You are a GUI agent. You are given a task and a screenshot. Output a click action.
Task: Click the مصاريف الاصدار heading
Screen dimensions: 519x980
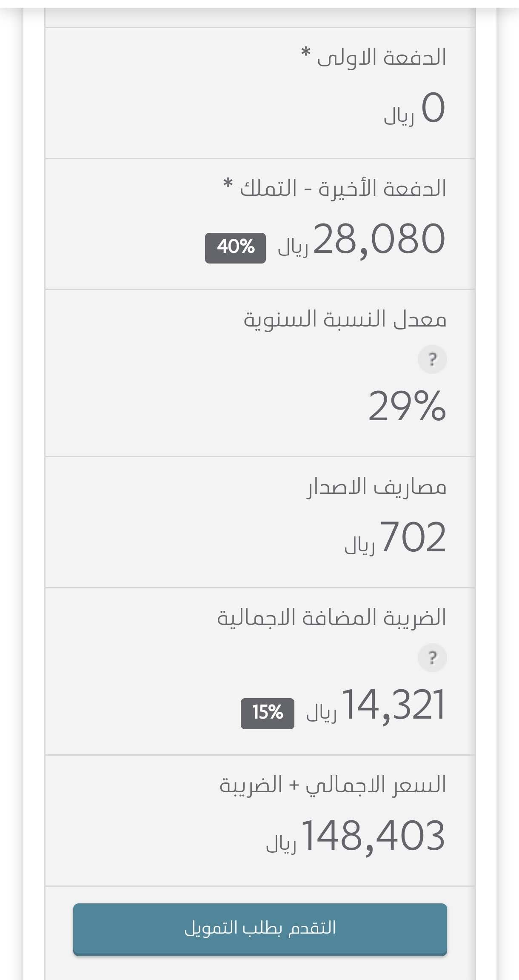click(377, 486)
